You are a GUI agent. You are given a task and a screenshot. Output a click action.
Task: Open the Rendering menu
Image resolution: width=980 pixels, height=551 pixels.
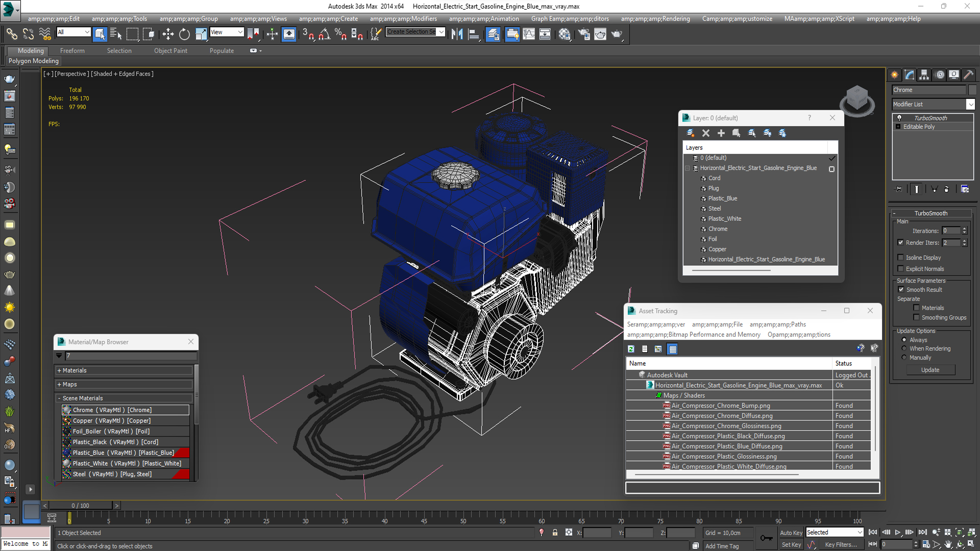pyautogui.click(x=655, y=19)
